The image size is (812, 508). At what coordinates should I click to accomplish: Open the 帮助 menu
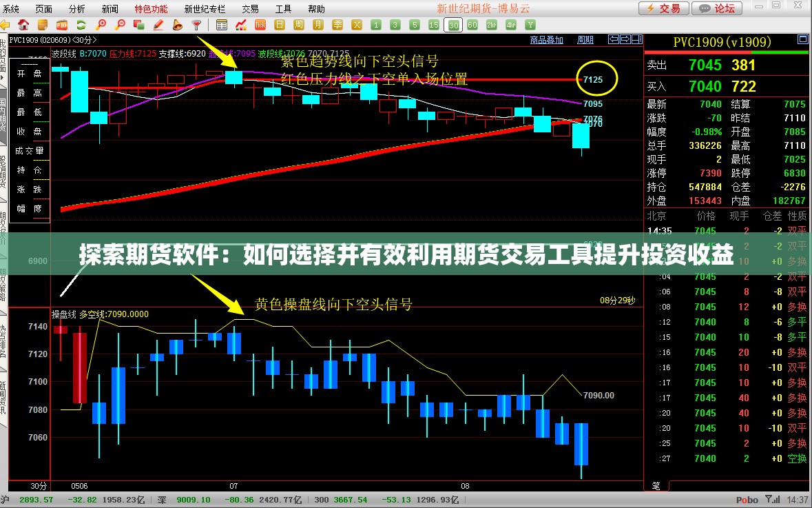(316, 9)
